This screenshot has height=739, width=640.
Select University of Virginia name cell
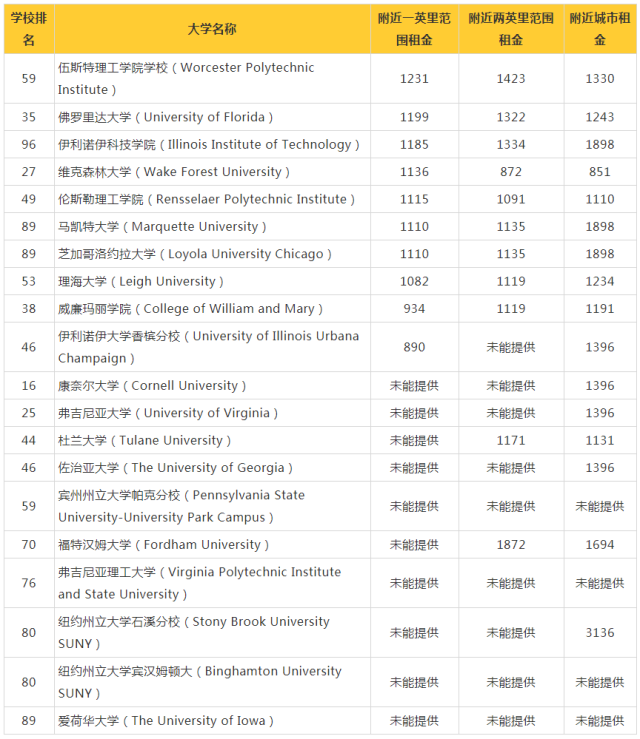coord(212,413)
